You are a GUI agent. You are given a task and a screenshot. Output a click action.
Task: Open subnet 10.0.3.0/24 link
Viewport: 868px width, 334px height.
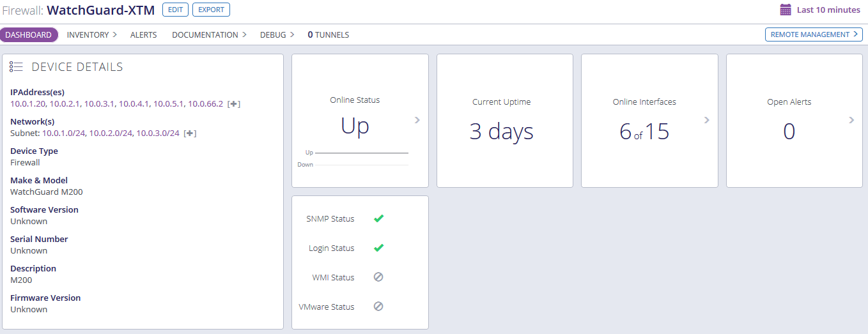point(158,133)
